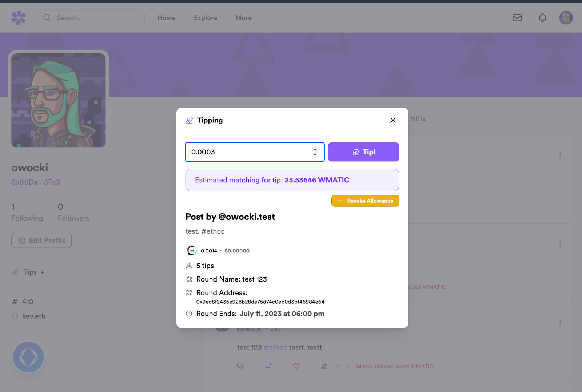Decrease the tip amount with the down stepper
The height and width of the screenshot is (392, 582).
pyautogui.click(x=315, y=155)
